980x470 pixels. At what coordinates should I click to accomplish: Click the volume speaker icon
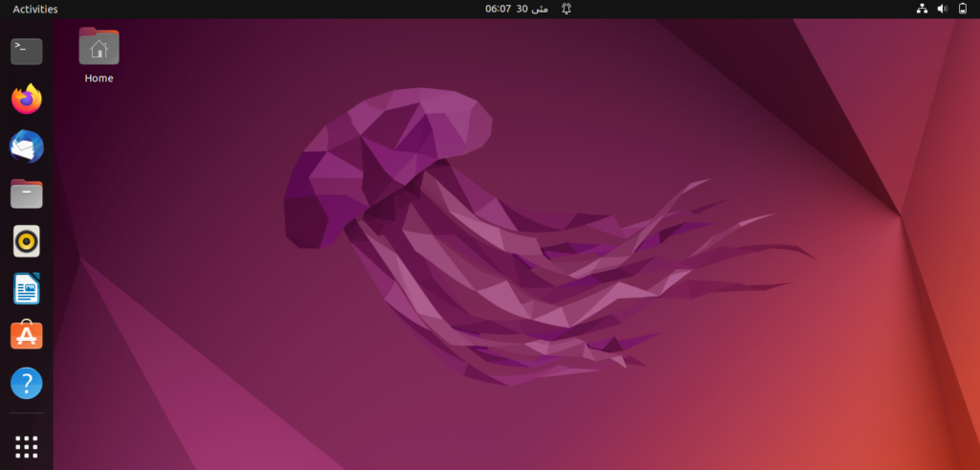click(x=943, y=9)
